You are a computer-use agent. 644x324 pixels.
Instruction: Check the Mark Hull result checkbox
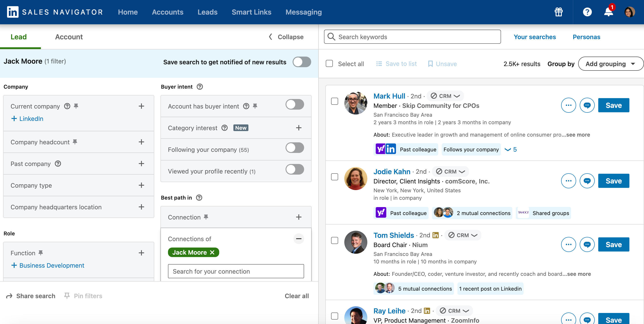point(335,101)
